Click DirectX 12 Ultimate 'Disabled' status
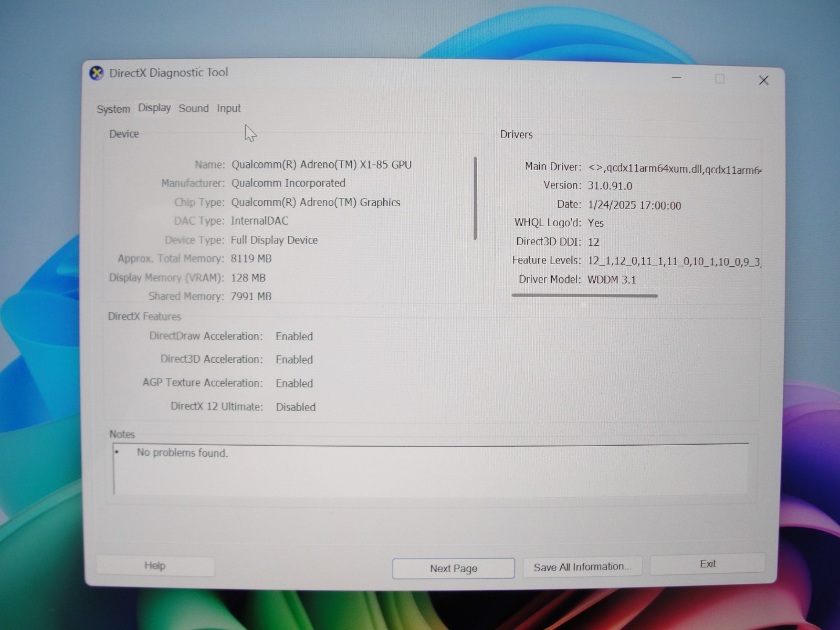Image resolution: width=840 pixels, height=630 pixels. pos(296,407)
